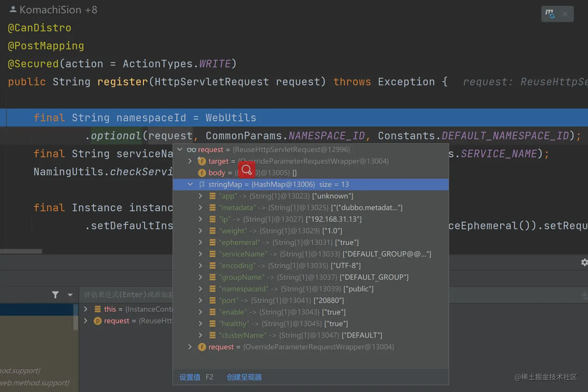Click the 创建呈现器 link
This screenshot has width=588, height=392.
244,377
